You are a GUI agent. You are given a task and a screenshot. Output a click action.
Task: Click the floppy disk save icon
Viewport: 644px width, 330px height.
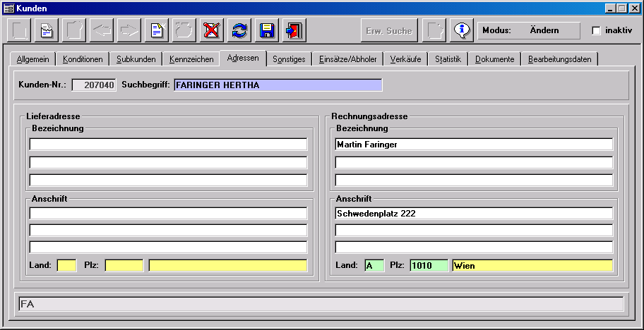267,30
